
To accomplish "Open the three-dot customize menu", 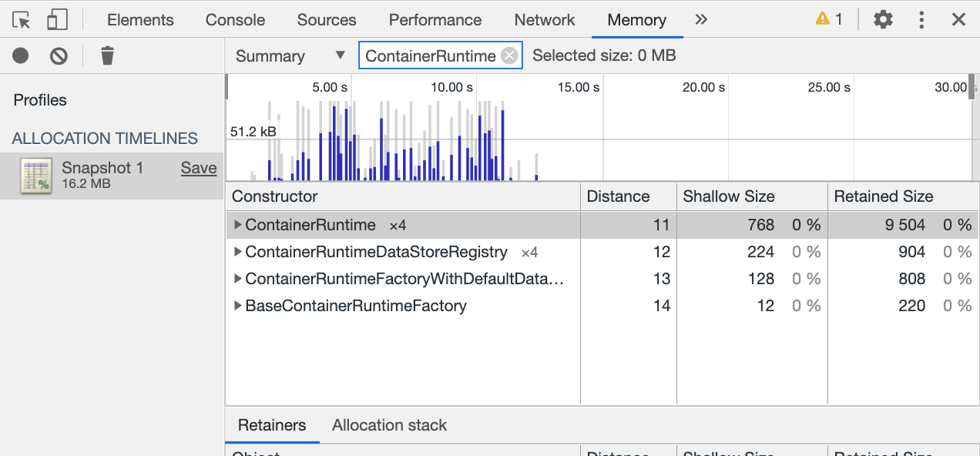I will (x=921, y=20).
